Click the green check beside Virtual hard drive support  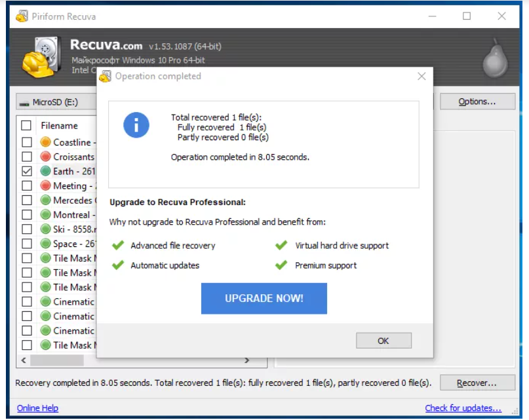281,245
